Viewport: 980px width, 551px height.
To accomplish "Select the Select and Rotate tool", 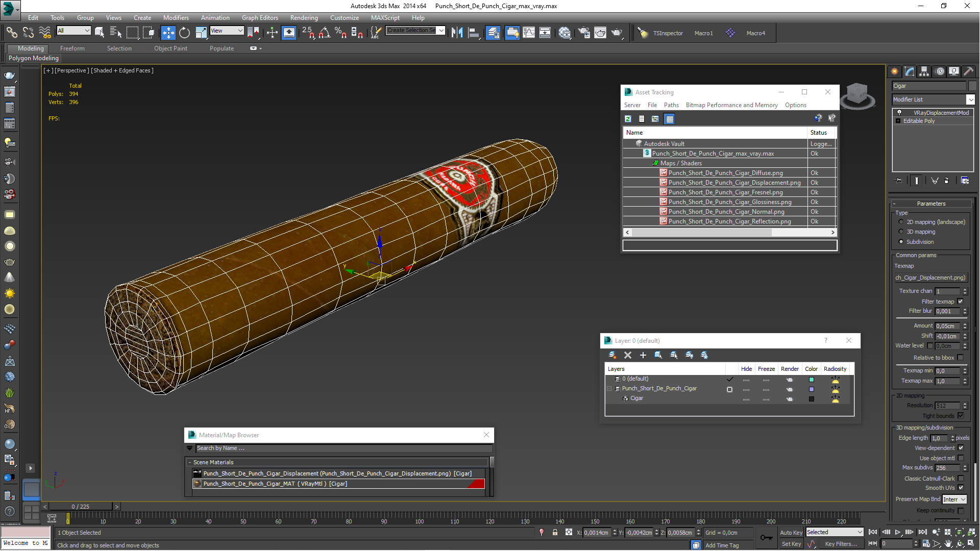I will pyautogui.click(x=184, y=33).
